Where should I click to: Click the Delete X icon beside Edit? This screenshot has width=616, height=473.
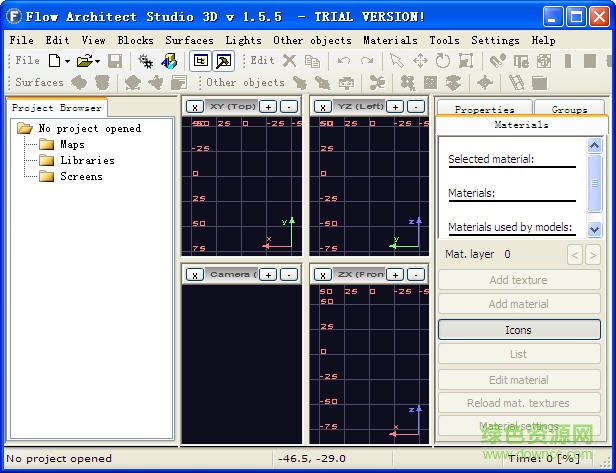coord(289,61)
